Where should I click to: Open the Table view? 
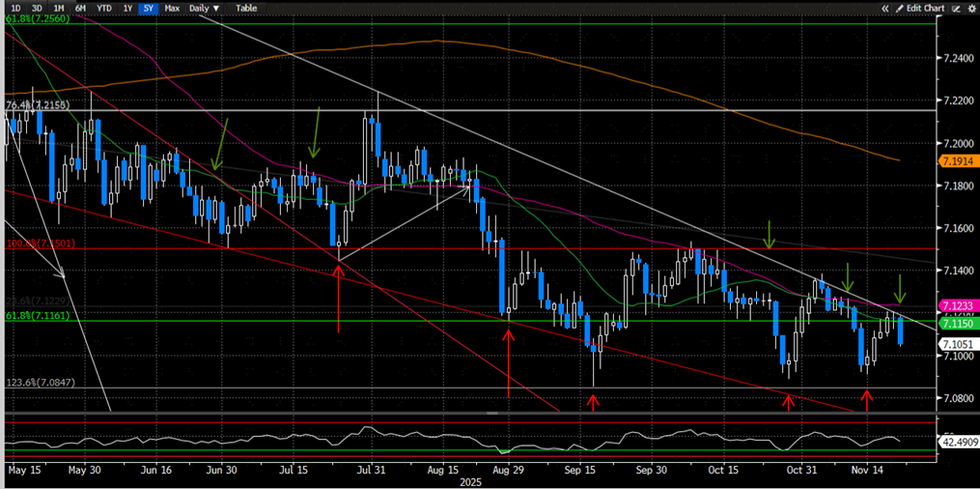pos(245,8)
